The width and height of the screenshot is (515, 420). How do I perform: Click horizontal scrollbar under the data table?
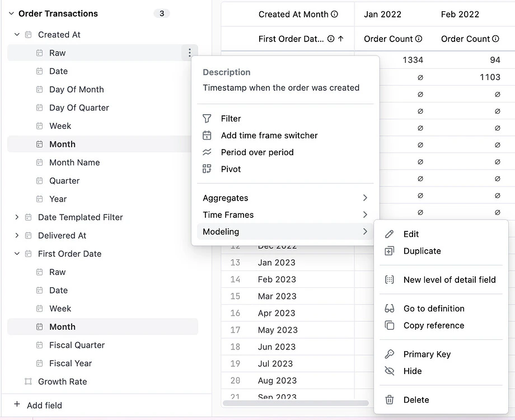click(x=296, y=403)
